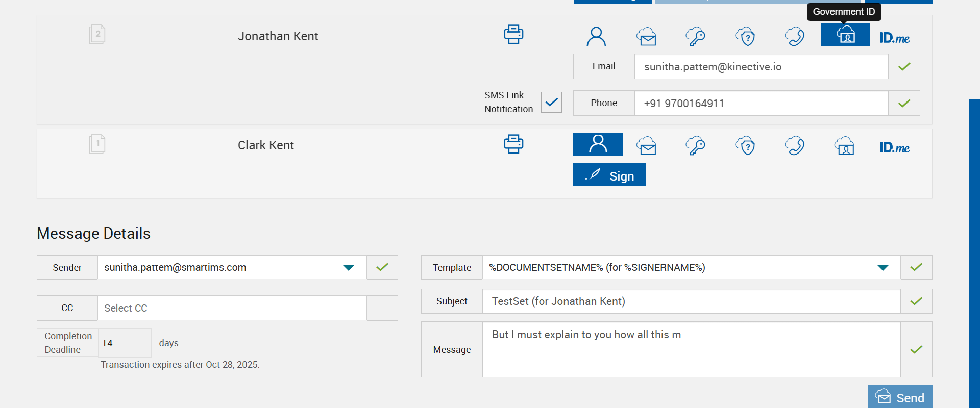Open the Select CC field

(232, 308)
